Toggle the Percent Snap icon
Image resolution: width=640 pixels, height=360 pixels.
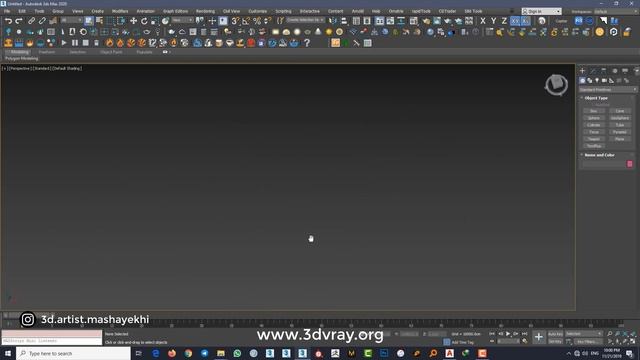click(x=257, y=21)
